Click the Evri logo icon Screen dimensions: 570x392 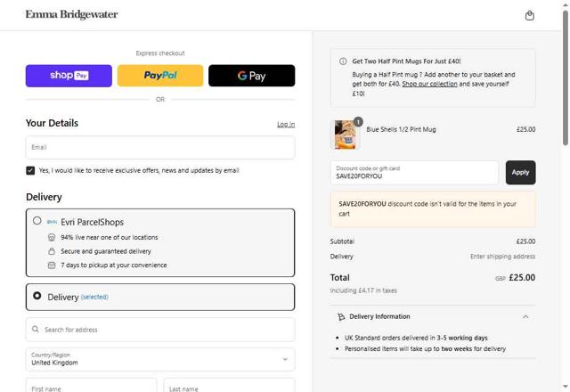coord(52,222)
